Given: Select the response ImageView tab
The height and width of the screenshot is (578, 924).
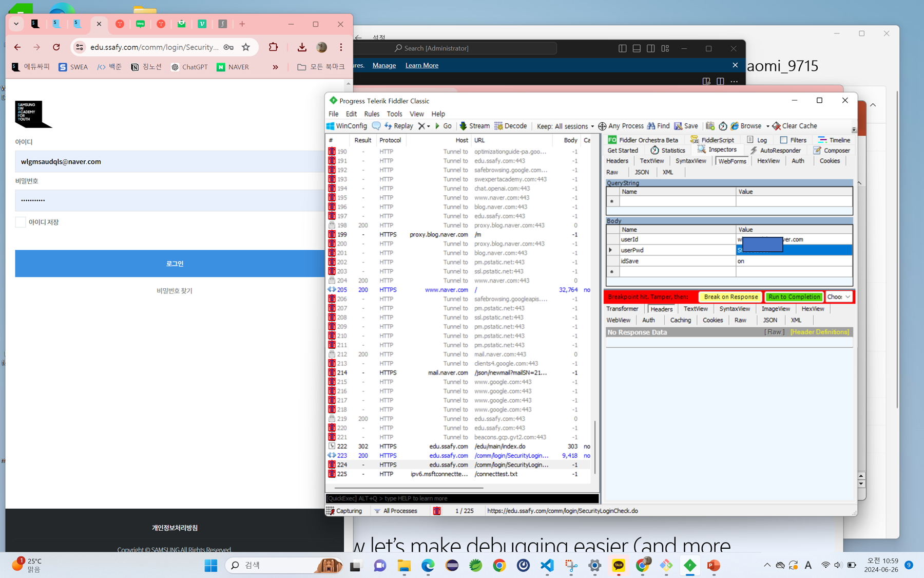Looking at the screenshot, I should 776,309.
